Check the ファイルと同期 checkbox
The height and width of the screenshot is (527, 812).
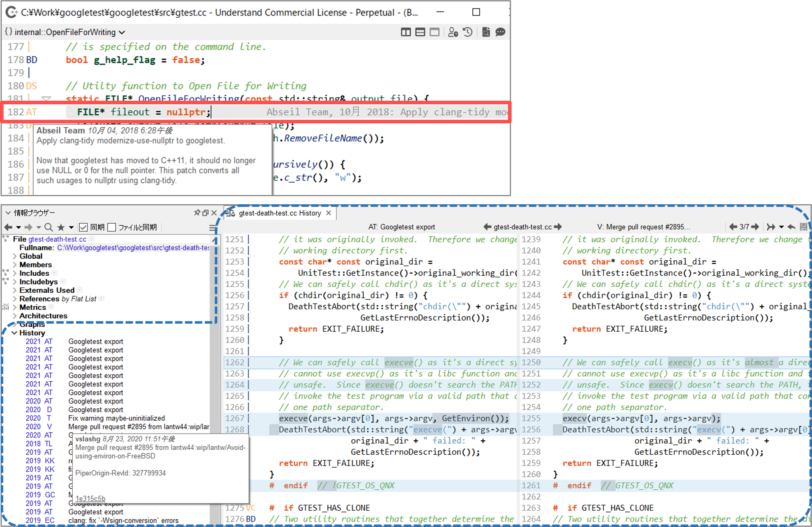pyautogui.click(x=112, y=227)
